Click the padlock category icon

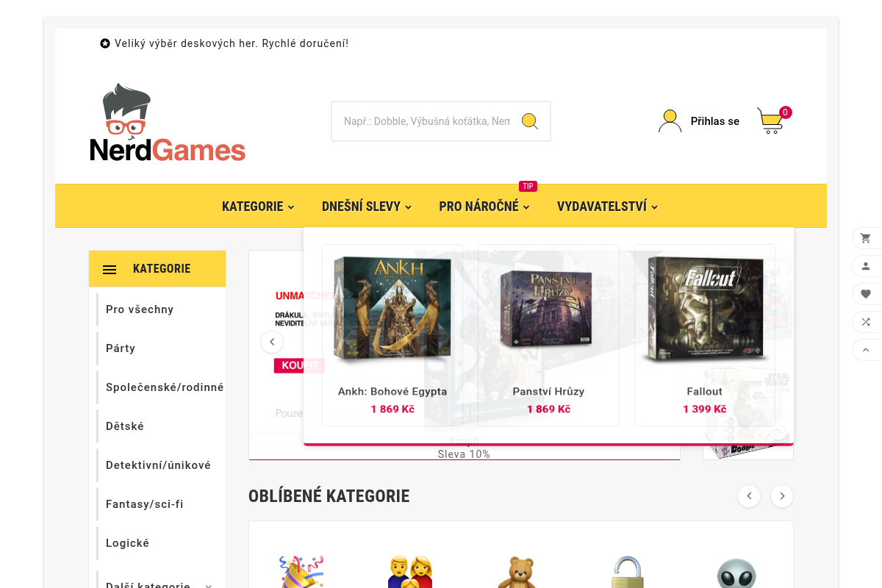628,572
